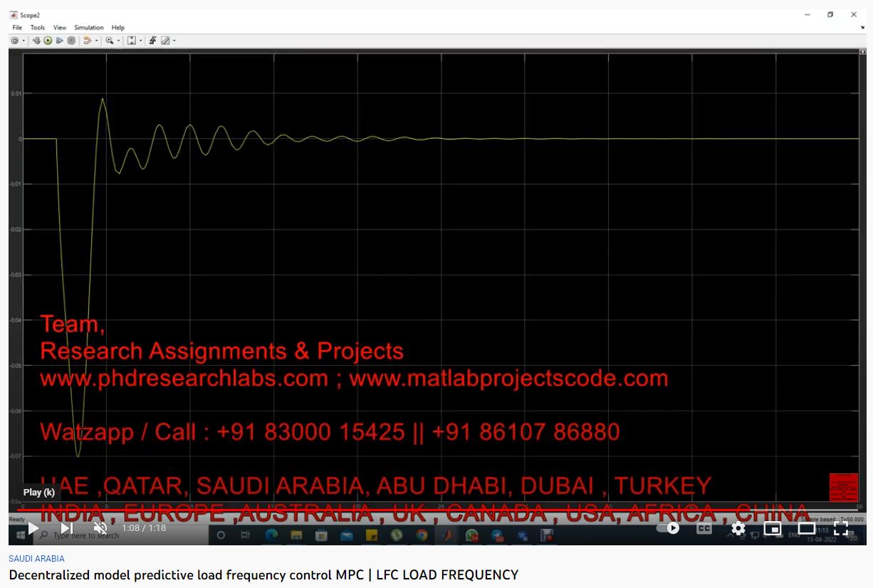Click the Step Forward simulation icon
The height and width of the screenshot is (588, 873).
pos(60,41)
